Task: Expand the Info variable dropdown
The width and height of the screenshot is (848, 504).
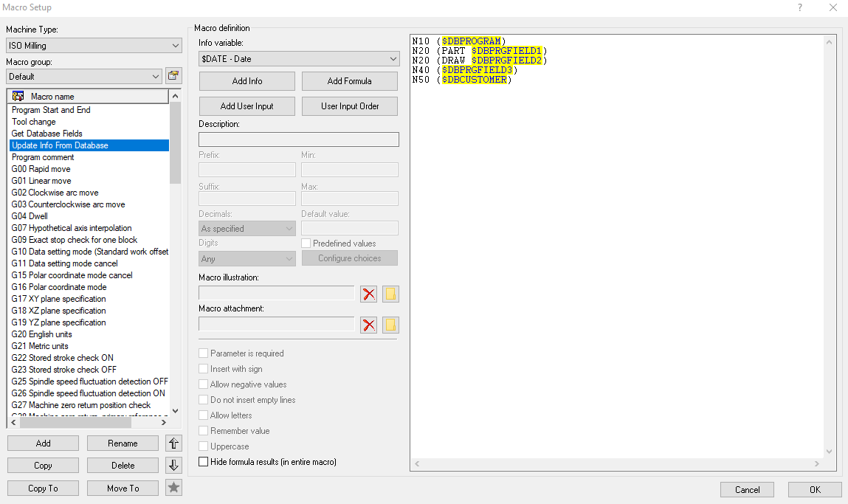Action: (x=299, y=59)
